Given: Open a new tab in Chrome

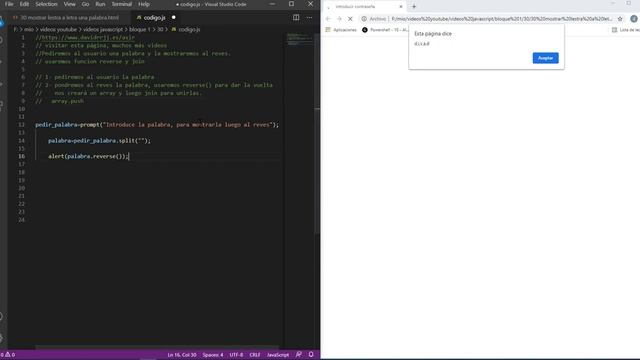Looking at the screenshot, I should [x=413, y=7].
